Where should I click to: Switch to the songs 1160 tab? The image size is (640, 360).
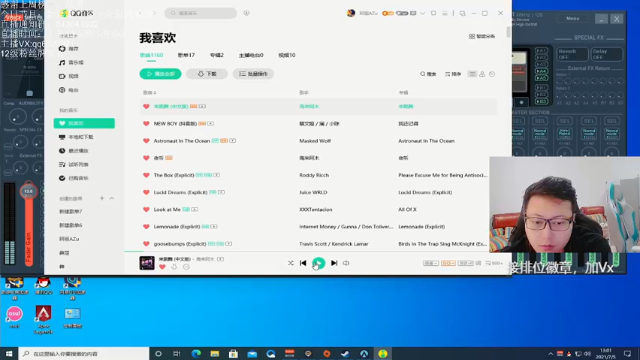pyautogui.click(x=151, y=55)
